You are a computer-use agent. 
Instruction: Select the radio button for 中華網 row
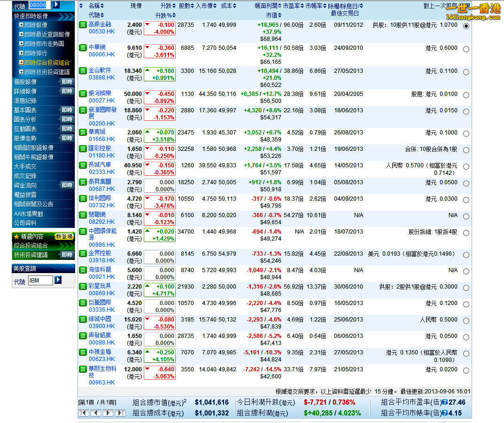tap(466, 49)
